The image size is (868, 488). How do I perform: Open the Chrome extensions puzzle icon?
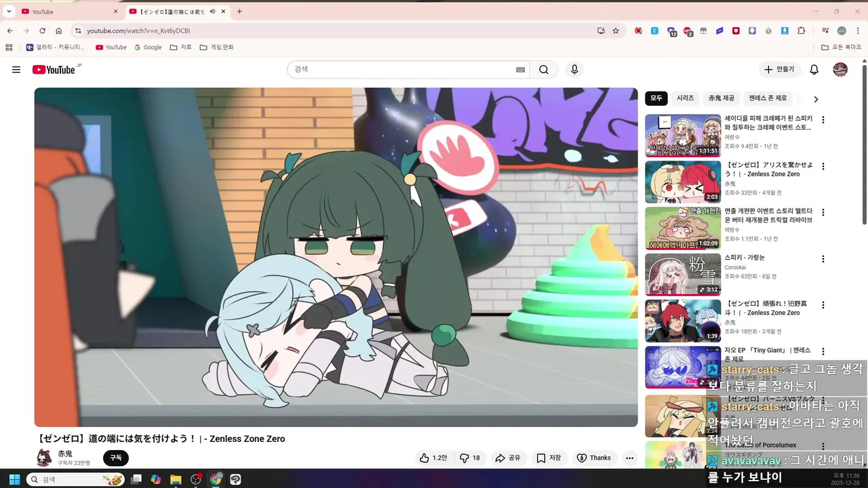802,30
